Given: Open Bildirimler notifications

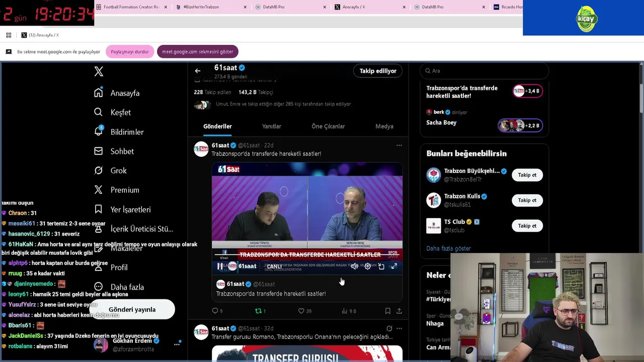Looking at the screenshot, I should pos(119,132).
